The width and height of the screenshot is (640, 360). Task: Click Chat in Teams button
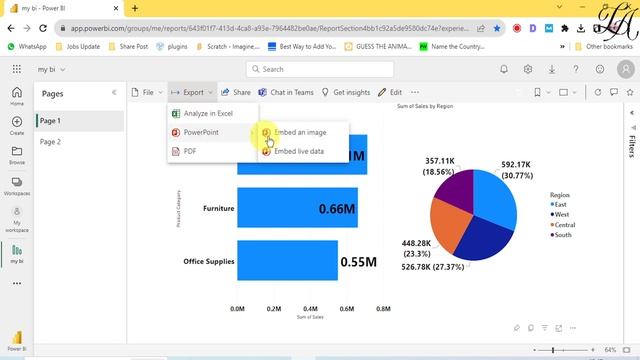pyautogui.click(x=286, y=92)
